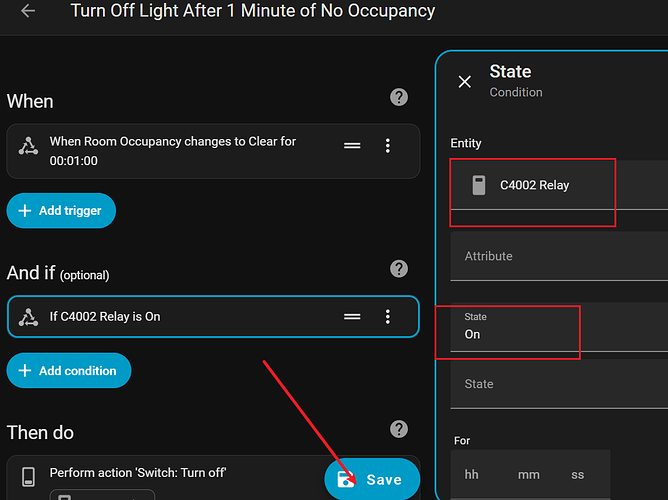Click the Add trigger button

[61, 211]
